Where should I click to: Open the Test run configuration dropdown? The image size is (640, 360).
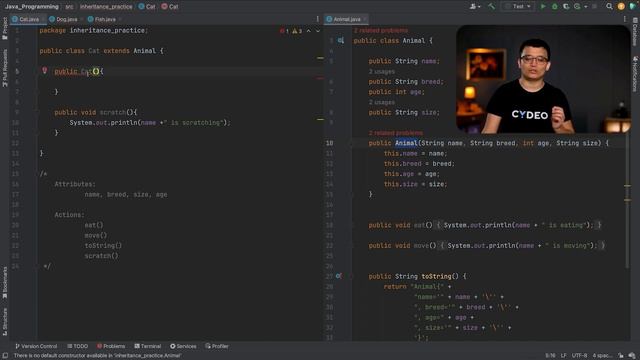coord(518,7)
